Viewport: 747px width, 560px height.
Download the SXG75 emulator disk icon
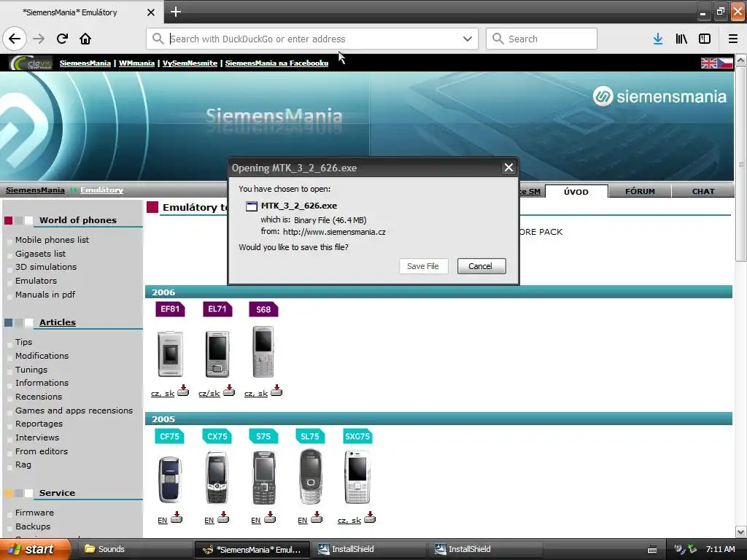[370, 517]
